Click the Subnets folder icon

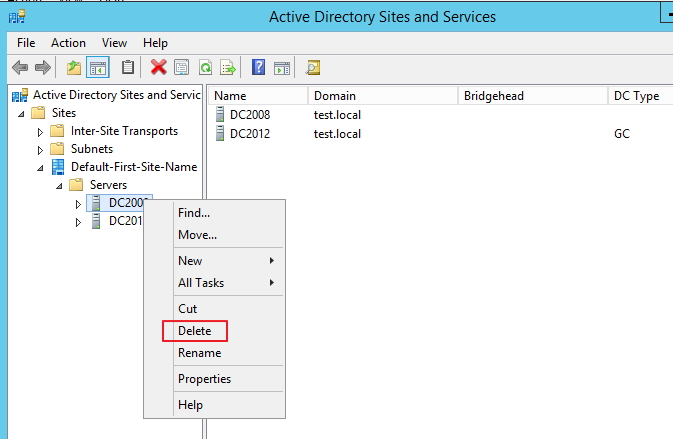coord(57,149)
